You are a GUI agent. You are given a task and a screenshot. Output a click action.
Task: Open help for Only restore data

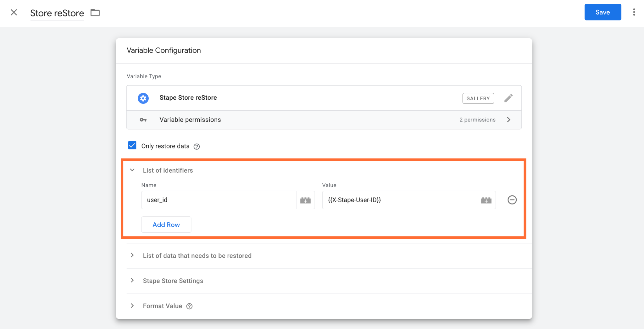[x=197, y=147]
